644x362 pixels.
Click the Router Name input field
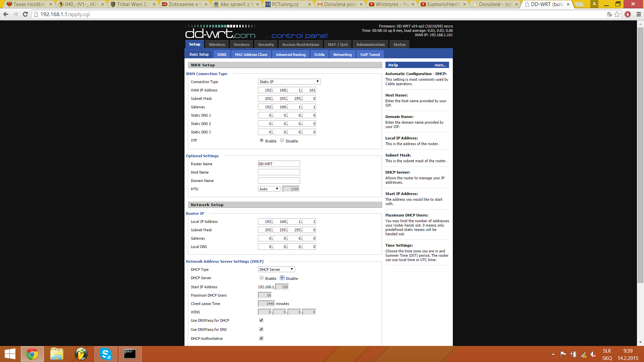(x=279, y=164)
